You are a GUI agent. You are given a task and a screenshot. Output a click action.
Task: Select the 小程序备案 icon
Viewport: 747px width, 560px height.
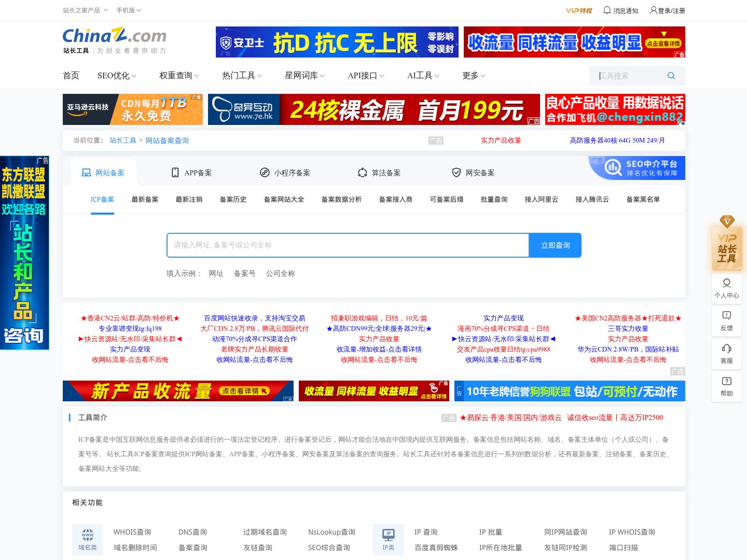click(265, 173)
